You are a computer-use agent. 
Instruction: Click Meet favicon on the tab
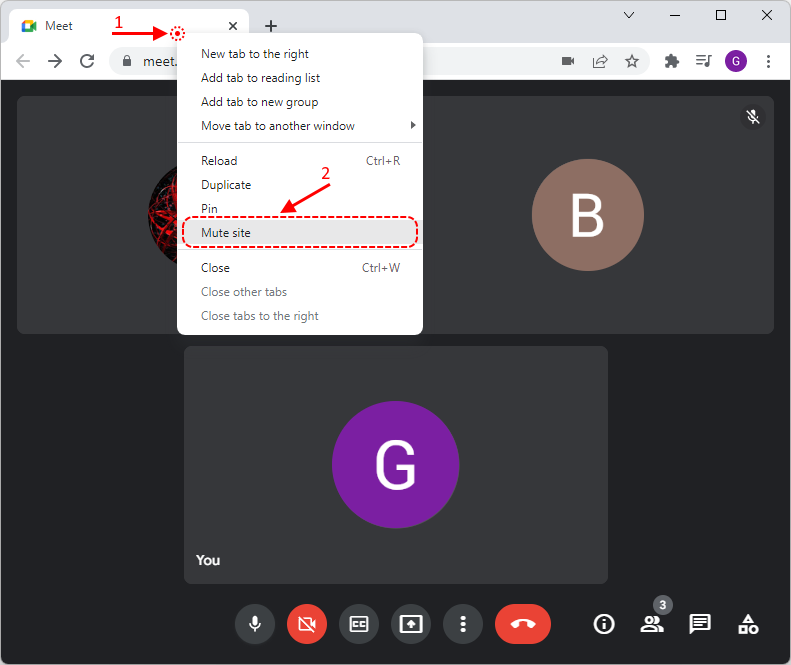coord(29,26)
